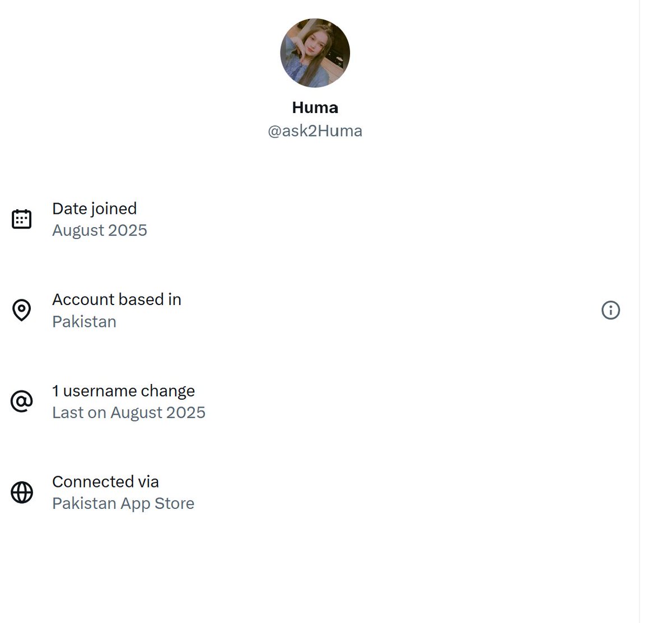Image resolution: width=672 pixels, height=623 pixels.
Task: Click the calendar icon beside Date joined
Action: tap(22, 219)
